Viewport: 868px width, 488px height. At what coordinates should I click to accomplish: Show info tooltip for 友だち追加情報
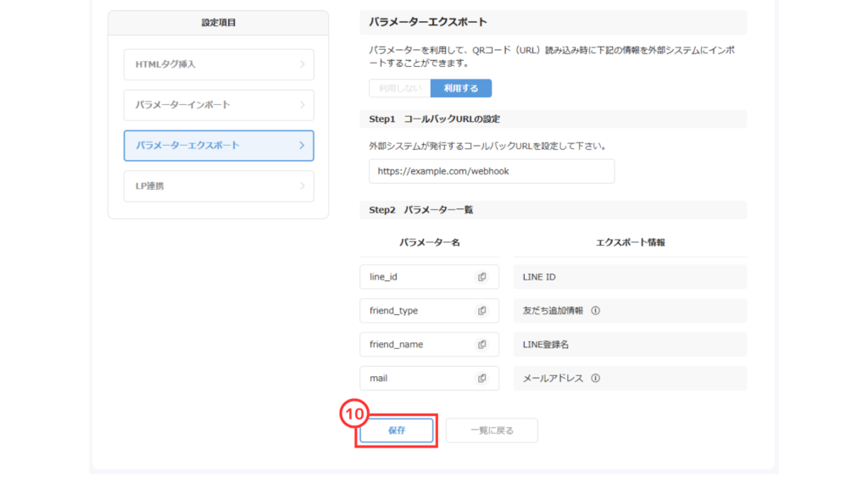[x=595, y=311]
